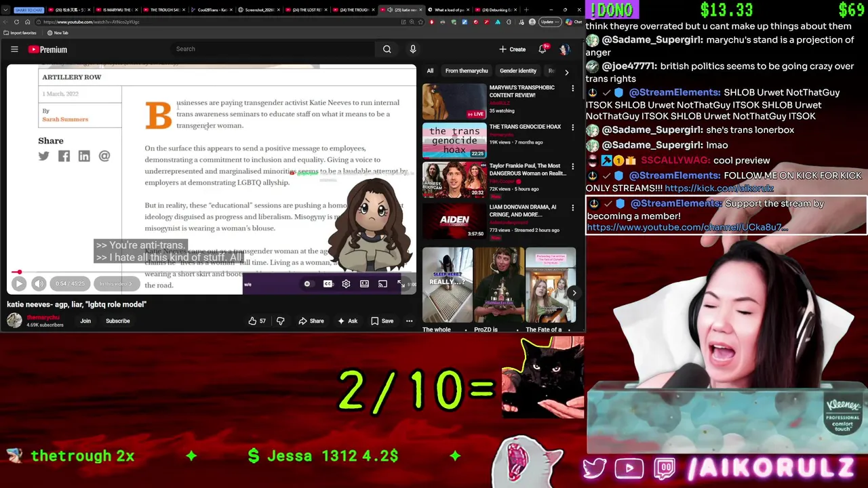The width and height of the screenshot is (868, 488).
Task: Open the live 'Marywu's transphobic content review' thumbnail
Action: click(x=454, y=101)
